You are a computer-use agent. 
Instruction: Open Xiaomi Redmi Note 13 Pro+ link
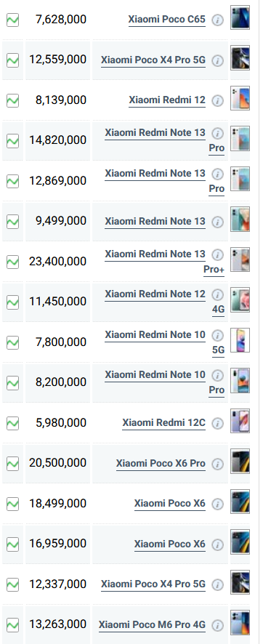click(x=164, y=262)
